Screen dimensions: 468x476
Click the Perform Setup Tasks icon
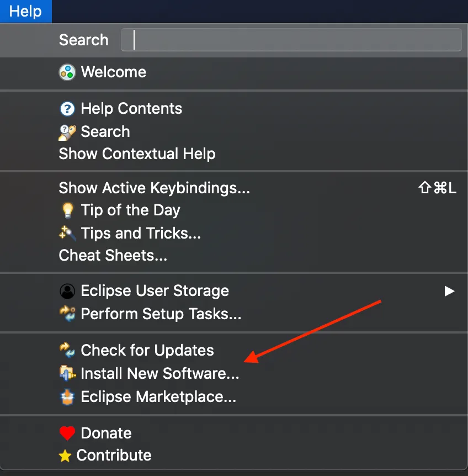pos(67,314)
